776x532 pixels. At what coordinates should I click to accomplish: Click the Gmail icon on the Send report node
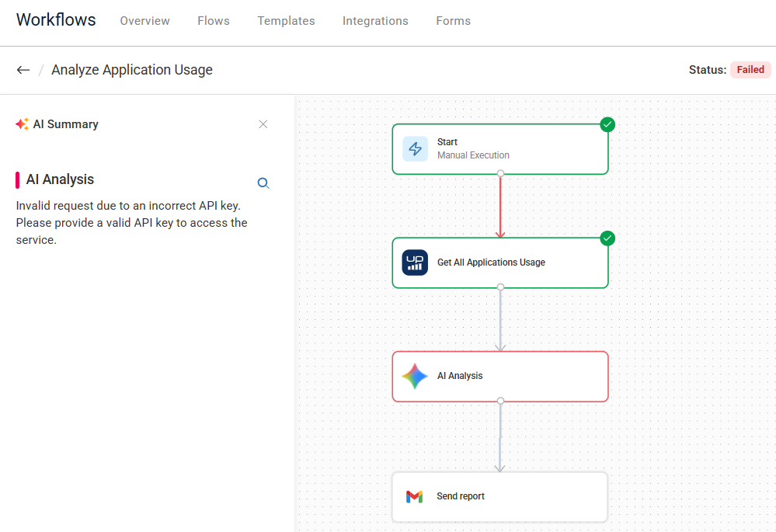click(414, 496)
